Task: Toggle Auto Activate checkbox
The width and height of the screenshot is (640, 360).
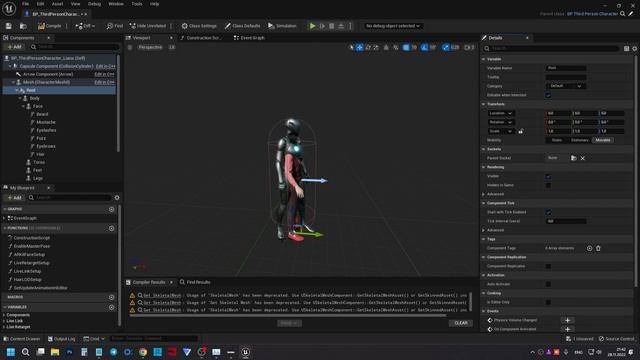Action: 548,284
